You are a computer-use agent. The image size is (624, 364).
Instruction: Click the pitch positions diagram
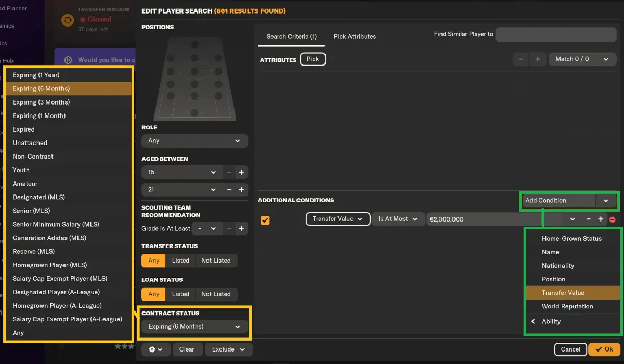(x=194, y=79)
